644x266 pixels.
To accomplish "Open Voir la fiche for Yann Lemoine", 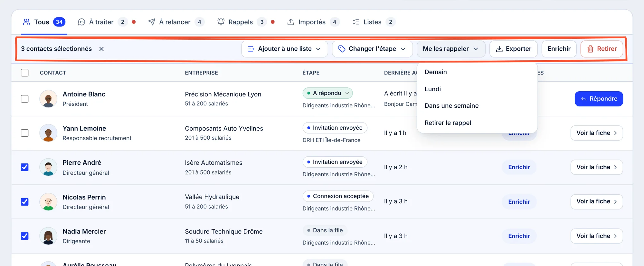I will [x=597, y=133].
